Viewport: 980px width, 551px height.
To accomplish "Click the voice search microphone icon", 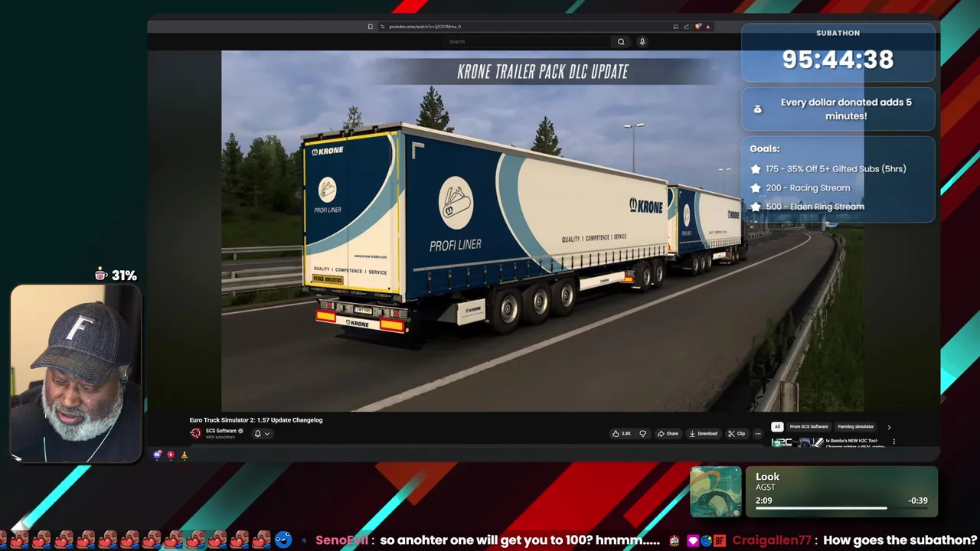I will 642,42.
